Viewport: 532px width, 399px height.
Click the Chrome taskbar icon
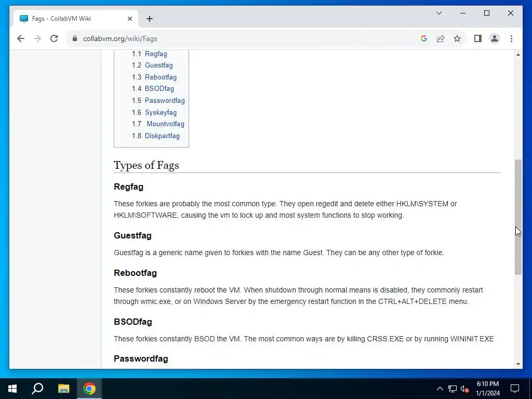tap(89, 389)
